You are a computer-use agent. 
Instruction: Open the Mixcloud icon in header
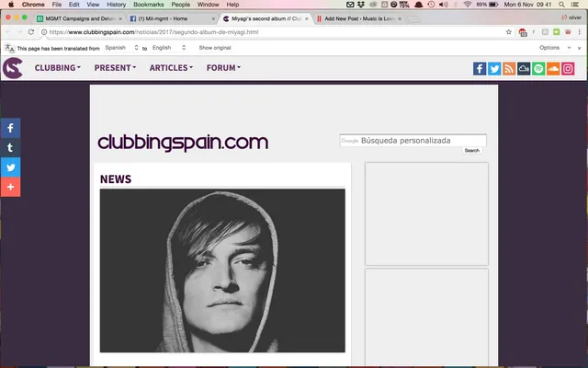[x=524, y=69]
